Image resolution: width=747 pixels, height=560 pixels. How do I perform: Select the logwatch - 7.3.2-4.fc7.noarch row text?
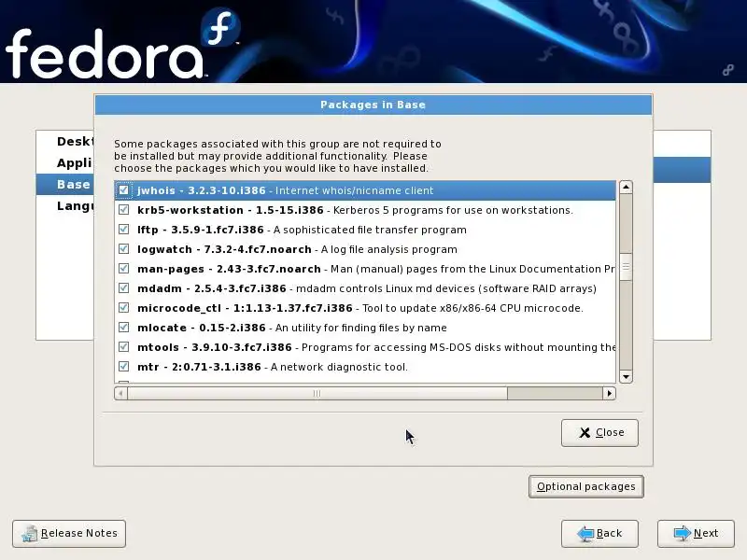pyautogui.click(x=224, y=249)
